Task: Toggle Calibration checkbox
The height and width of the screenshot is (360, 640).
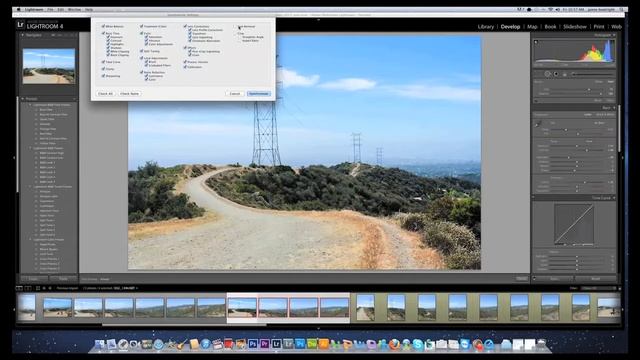Action: click(185, 67)
